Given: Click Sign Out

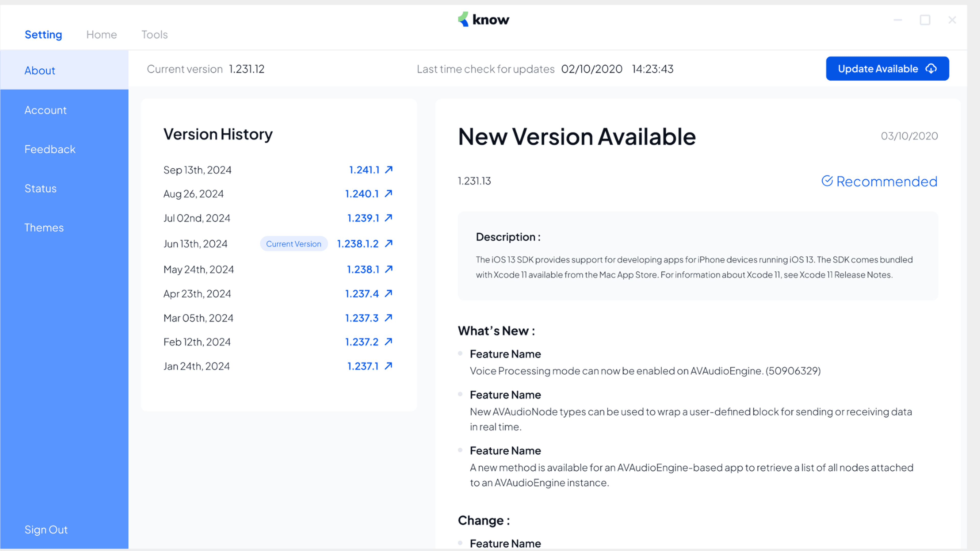Looking at the screenshot, I should point(46,530).
